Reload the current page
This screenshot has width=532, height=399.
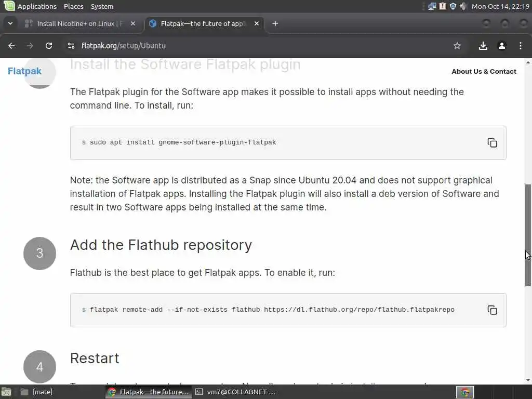coord(49,46)
